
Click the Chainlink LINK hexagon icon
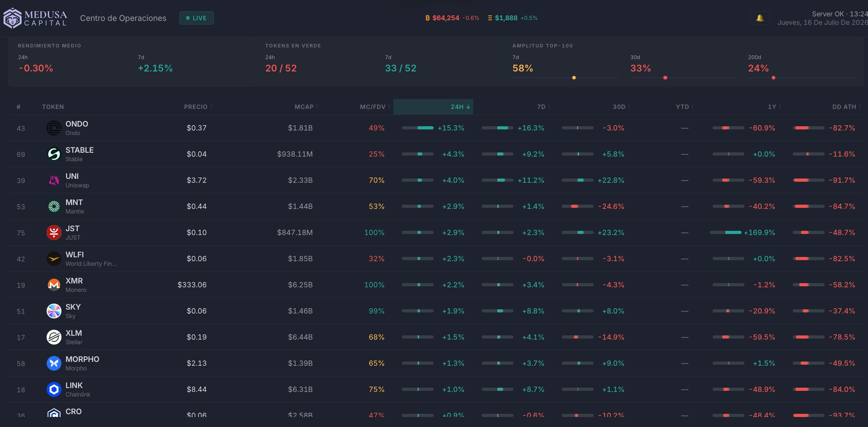pyautogui.click(x=54, y=389)
